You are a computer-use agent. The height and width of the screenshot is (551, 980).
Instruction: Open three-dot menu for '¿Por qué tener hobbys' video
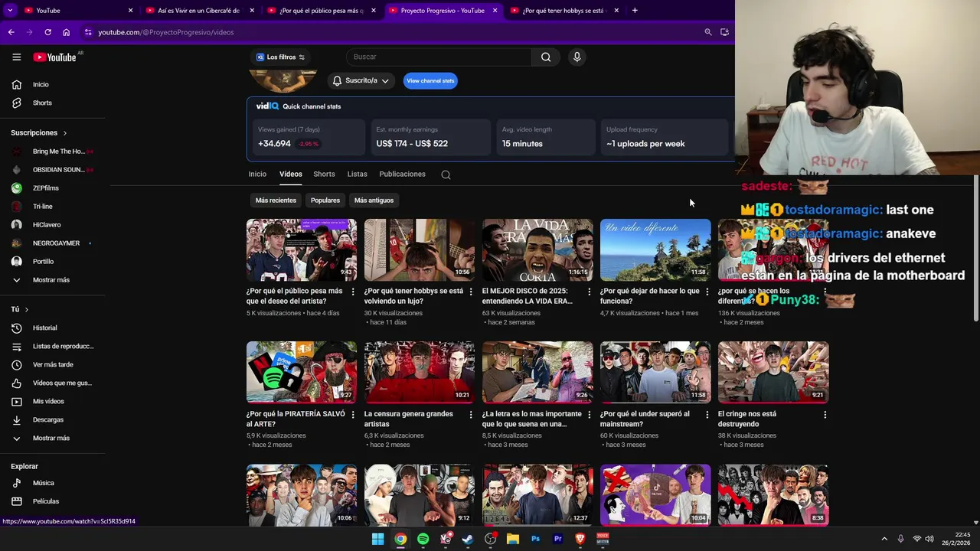click(471, 292)
